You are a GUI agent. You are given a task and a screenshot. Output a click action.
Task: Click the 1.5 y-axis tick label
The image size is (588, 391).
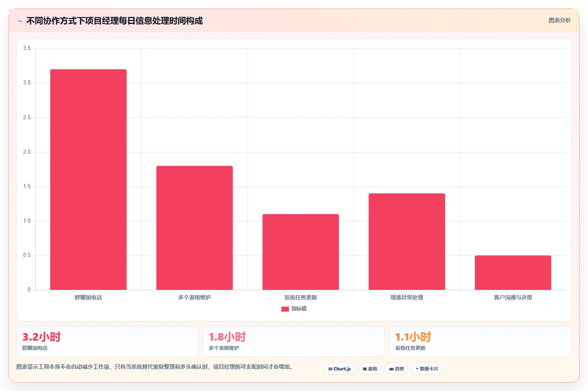27,186
